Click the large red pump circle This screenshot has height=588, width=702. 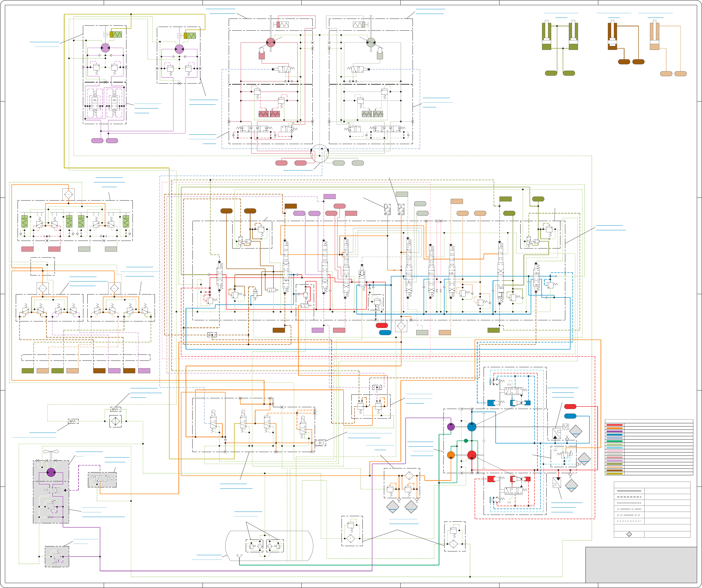472,455
